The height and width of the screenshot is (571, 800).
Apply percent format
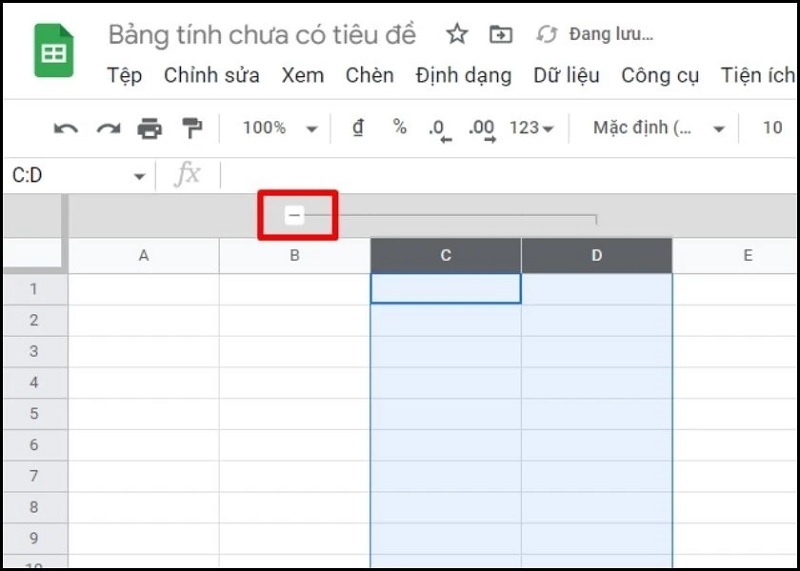400,128
